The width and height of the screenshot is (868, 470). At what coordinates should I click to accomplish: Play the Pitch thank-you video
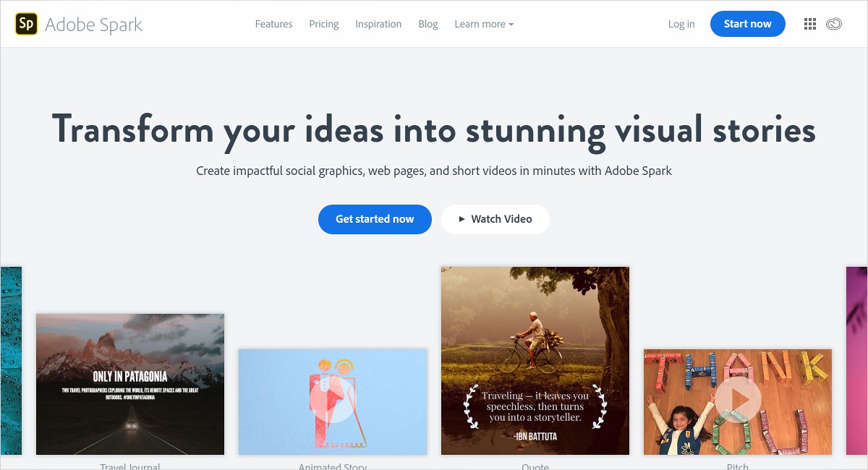738,400
